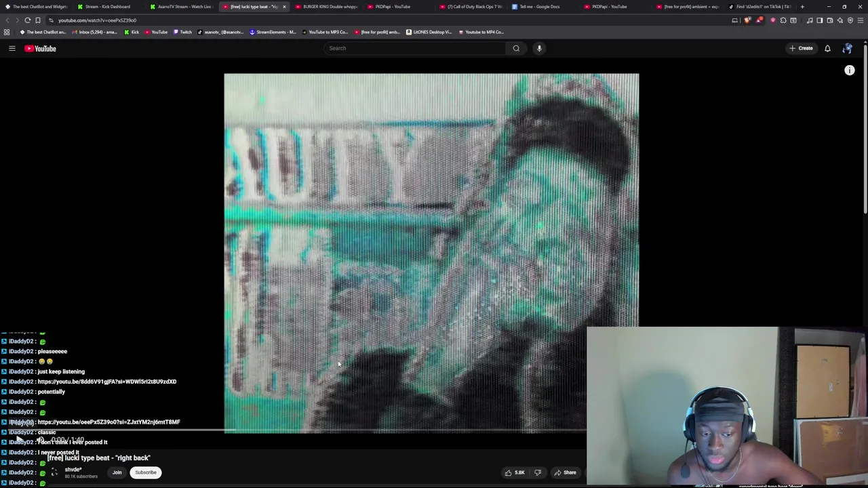Reload the page with refresh icon
This screenshot has width=868, height=488.
(x=27, y=20)
